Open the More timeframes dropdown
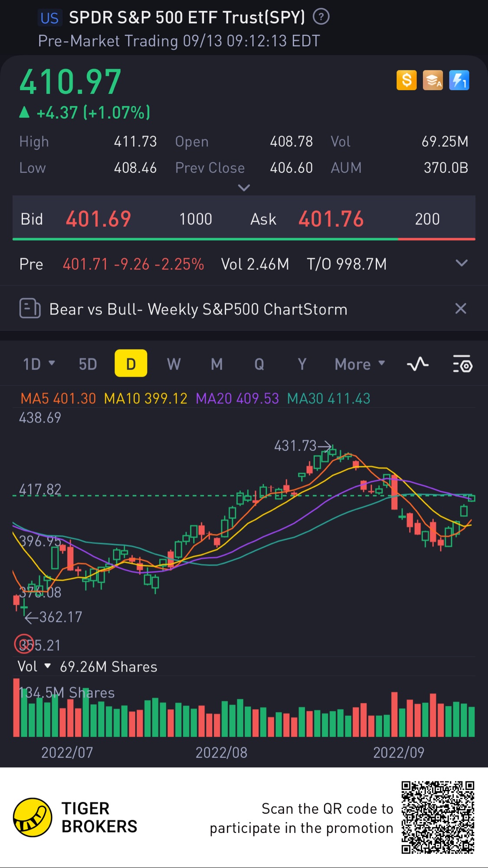This screenshot has width=488, height=868. pyautogui.click(x=360, y=364)
